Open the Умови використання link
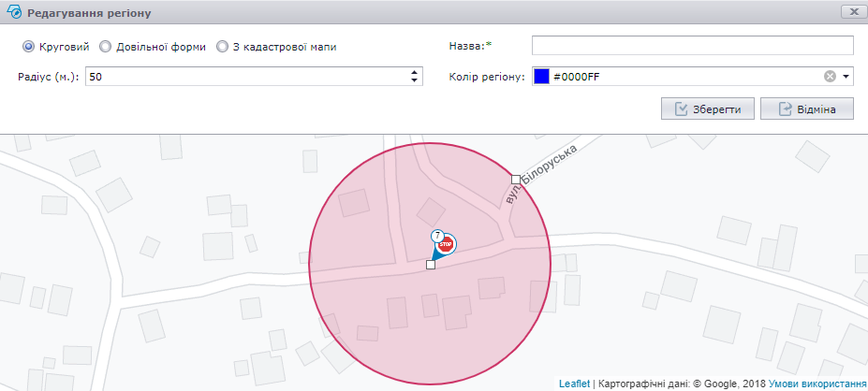This screenshot has width=868, height=391. click(817, 384)
